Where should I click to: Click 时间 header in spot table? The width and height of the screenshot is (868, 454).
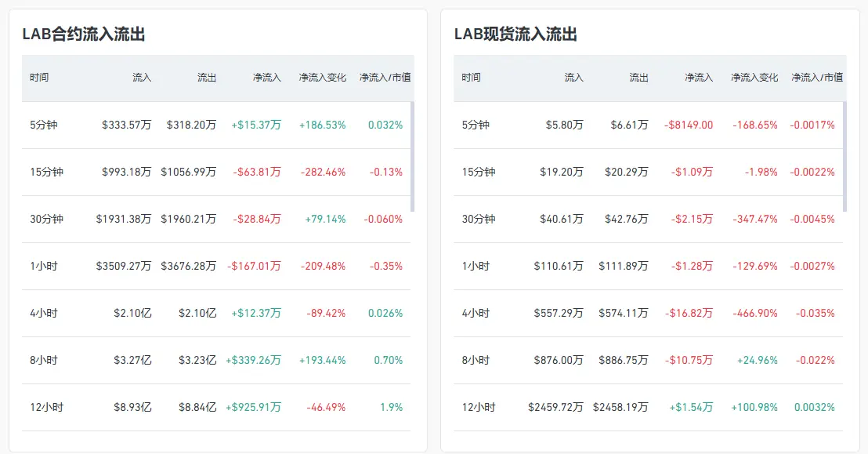tap(471, 78)
